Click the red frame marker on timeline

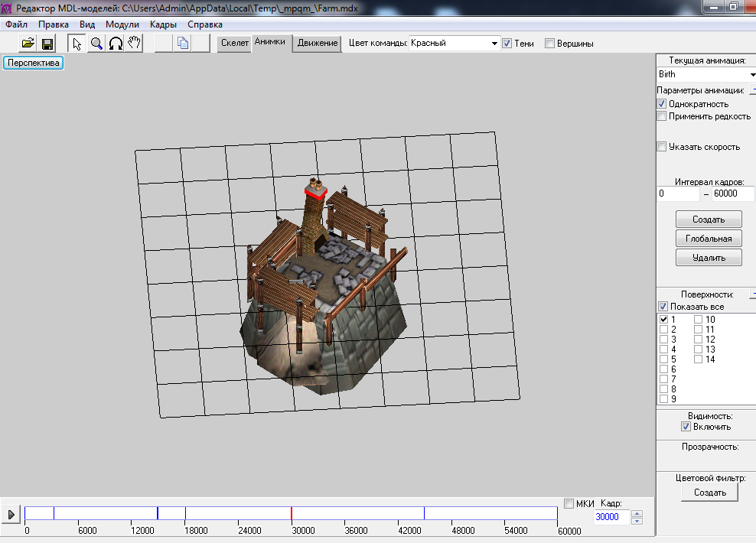[x=292, y=513]
